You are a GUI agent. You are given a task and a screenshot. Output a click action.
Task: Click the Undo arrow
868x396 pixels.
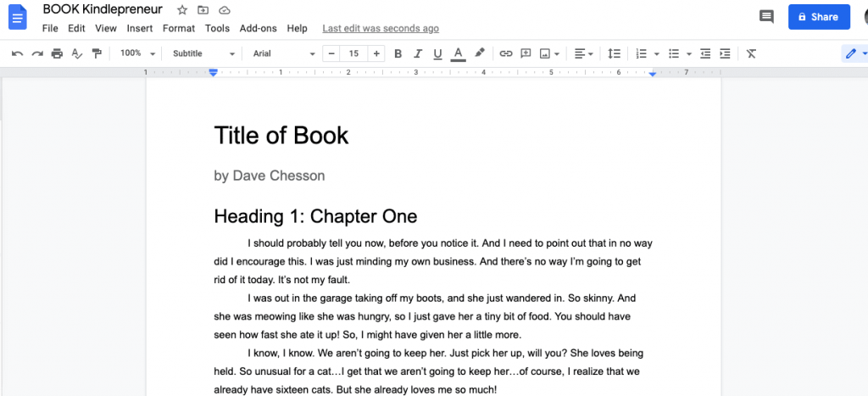[x=17, y=53]
